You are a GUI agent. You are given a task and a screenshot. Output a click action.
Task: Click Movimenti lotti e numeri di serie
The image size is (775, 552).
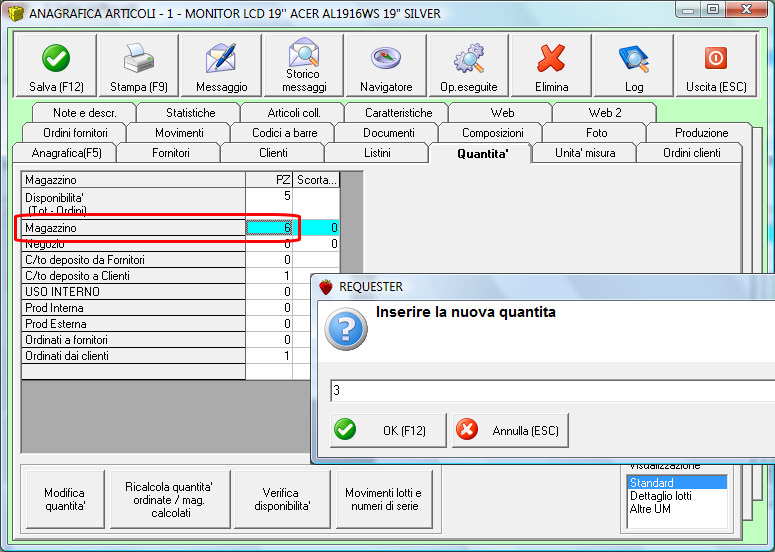pos(384,499)
